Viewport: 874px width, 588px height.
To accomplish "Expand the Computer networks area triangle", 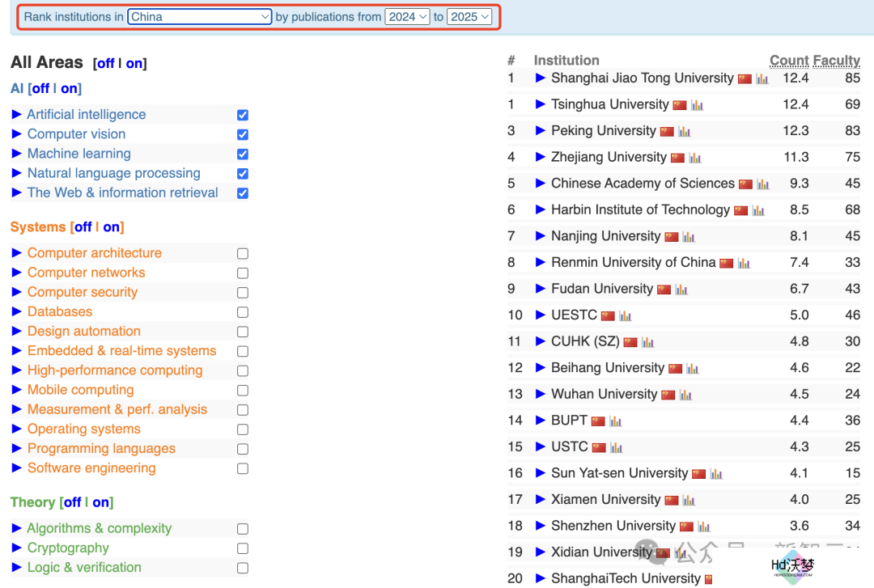I will point(17,273).
